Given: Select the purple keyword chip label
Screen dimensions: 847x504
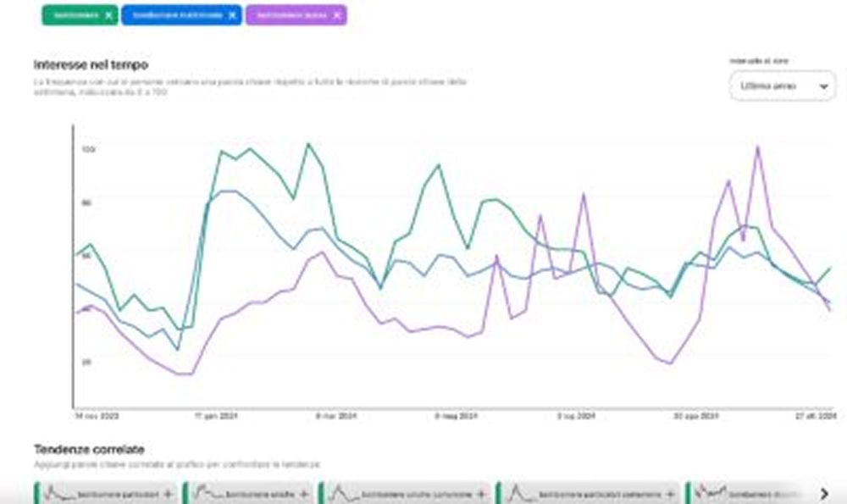Looking at the screenshot, I should point(291,15).
